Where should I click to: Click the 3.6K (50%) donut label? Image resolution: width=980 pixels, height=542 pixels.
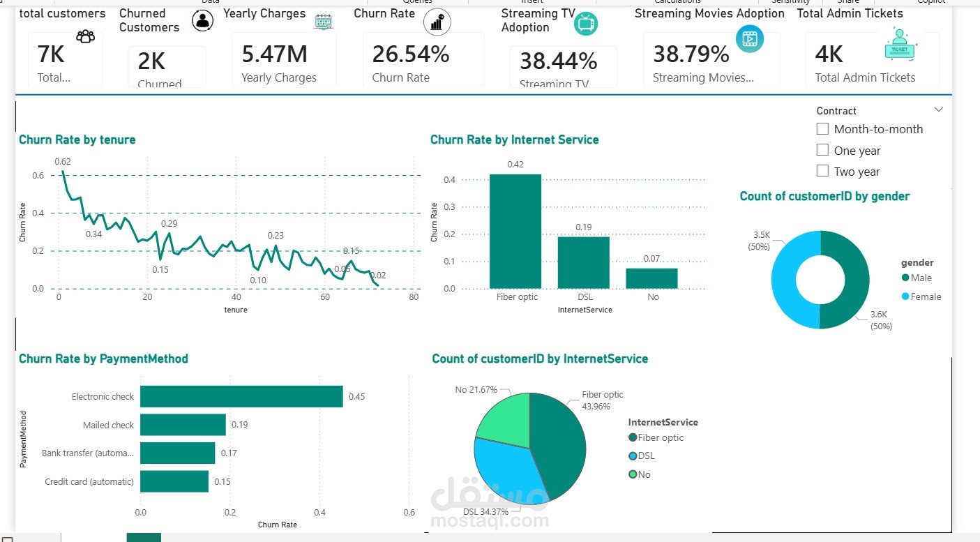pos(882,321)
